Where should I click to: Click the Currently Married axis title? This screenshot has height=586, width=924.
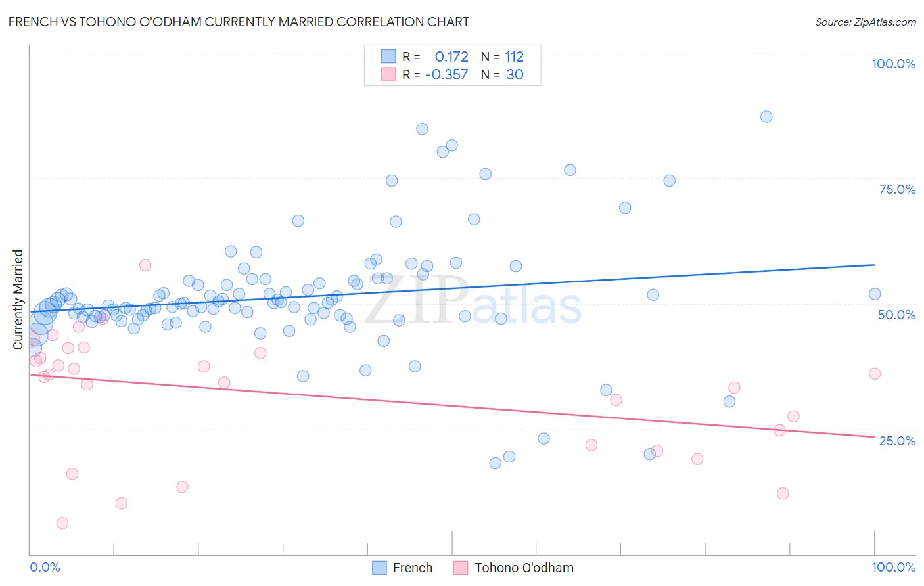click(18, 300)
